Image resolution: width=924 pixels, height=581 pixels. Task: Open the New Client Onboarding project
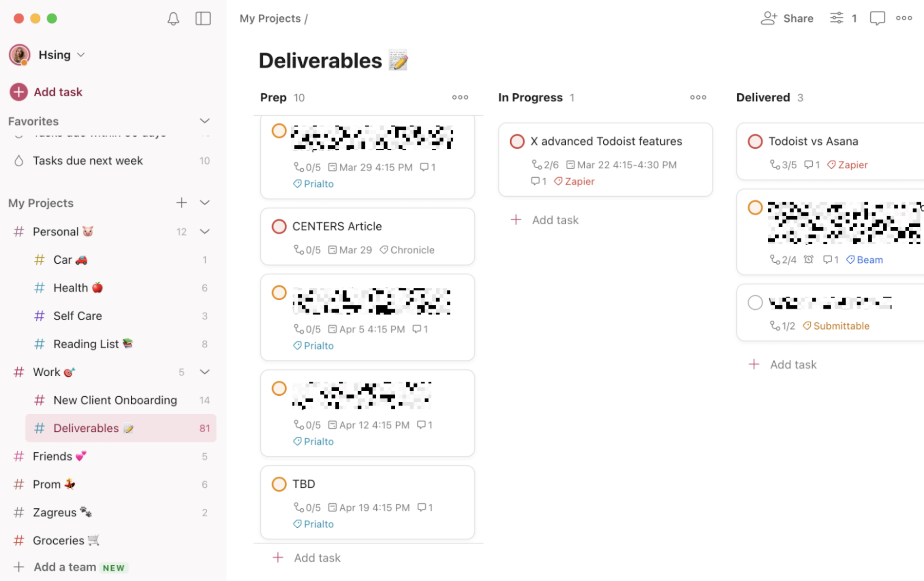click(115, 400)
